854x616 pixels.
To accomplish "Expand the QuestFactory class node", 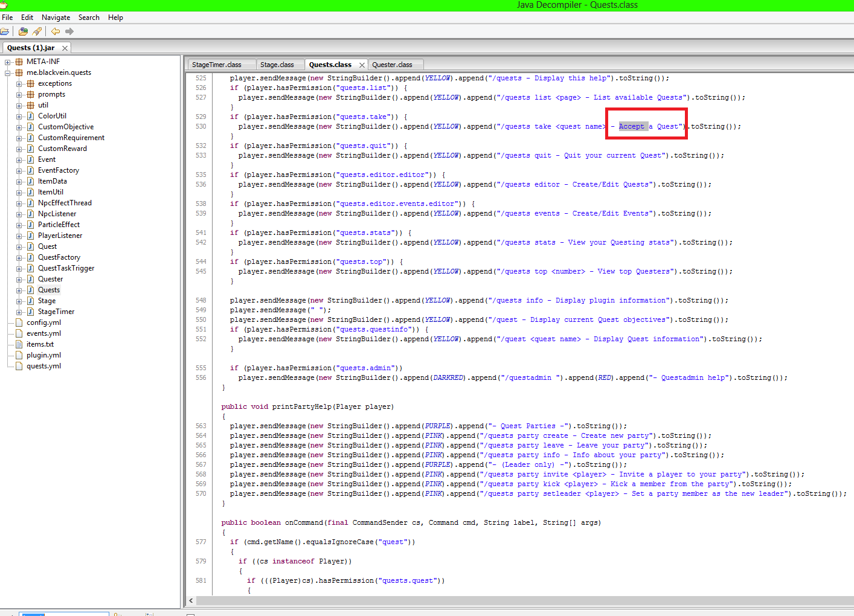I will [19, 257].
